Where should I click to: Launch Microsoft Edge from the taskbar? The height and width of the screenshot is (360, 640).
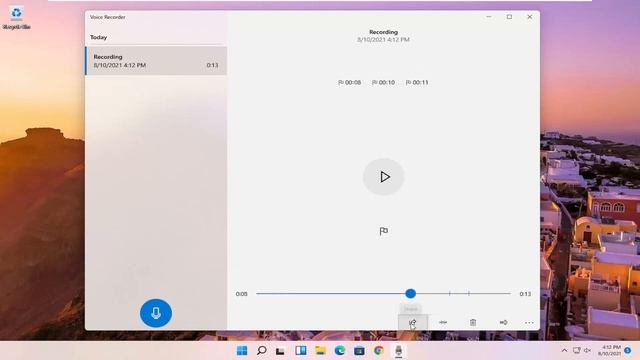[340, 351]
